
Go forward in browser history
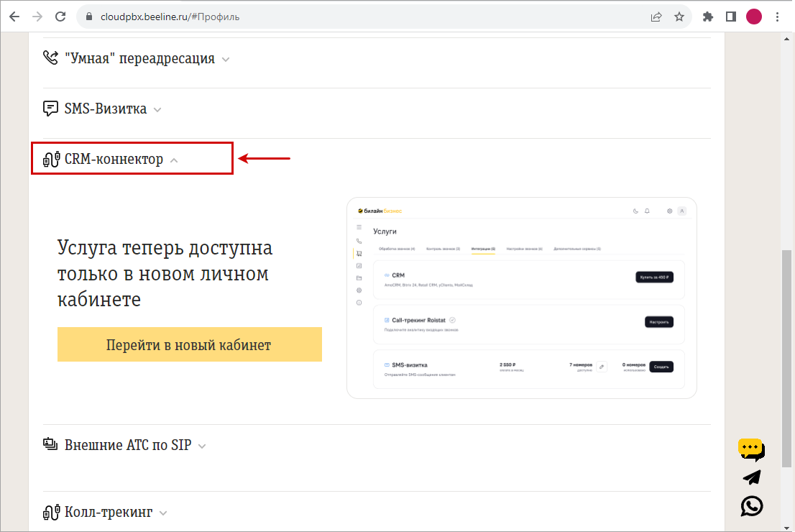pos(37,17)
